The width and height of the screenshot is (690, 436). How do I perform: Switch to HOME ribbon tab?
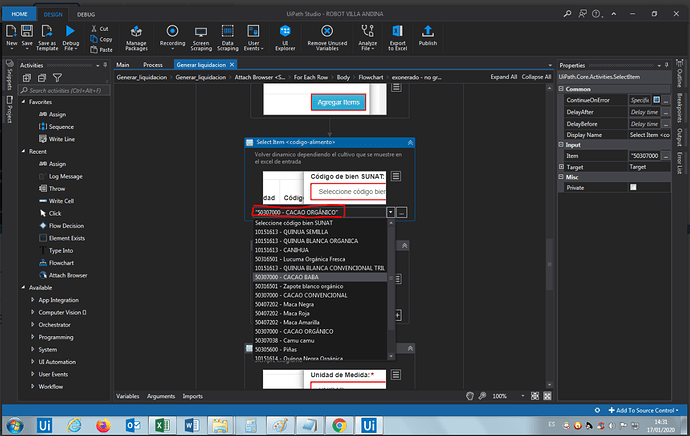19,14
